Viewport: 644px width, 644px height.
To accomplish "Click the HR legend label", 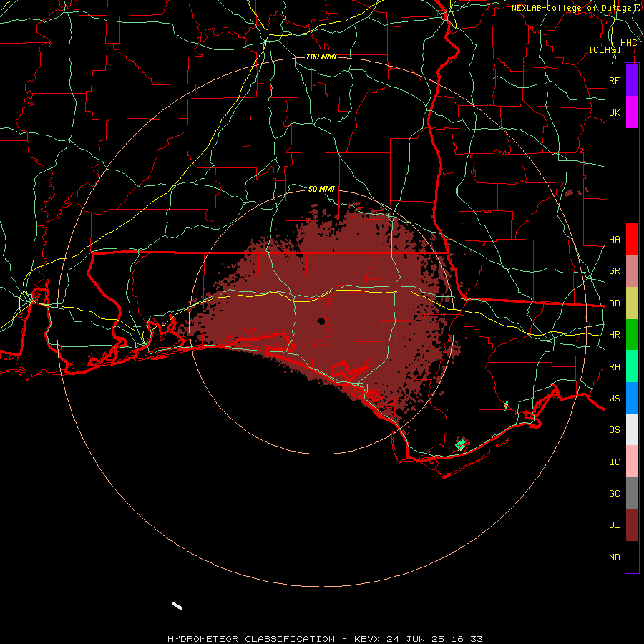I will (614, 335).
